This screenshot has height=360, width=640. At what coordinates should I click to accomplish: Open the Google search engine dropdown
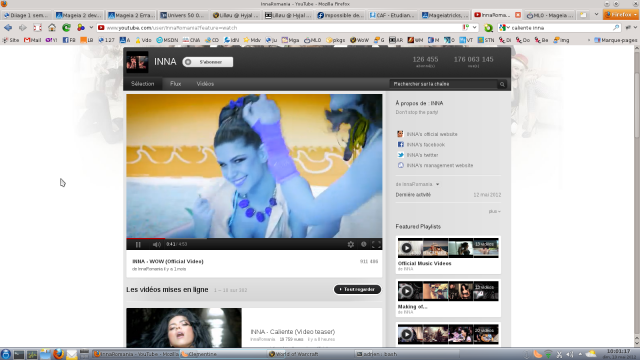tap(505, 28)
